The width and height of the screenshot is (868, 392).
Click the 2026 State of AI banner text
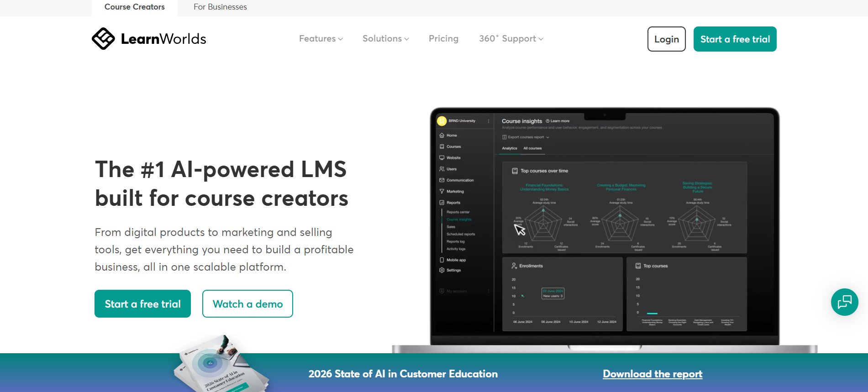click(x=403, y=374)
